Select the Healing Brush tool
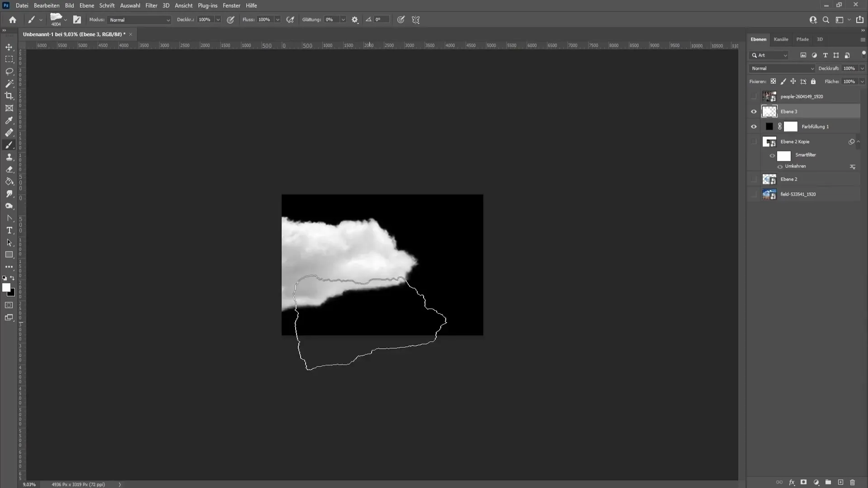Screen dimensions: 868x488 click(9, 133)
